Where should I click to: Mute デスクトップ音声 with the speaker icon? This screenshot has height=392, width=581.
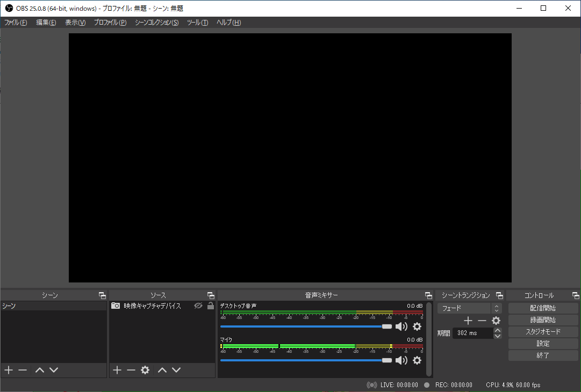click(x=401, y=326)
